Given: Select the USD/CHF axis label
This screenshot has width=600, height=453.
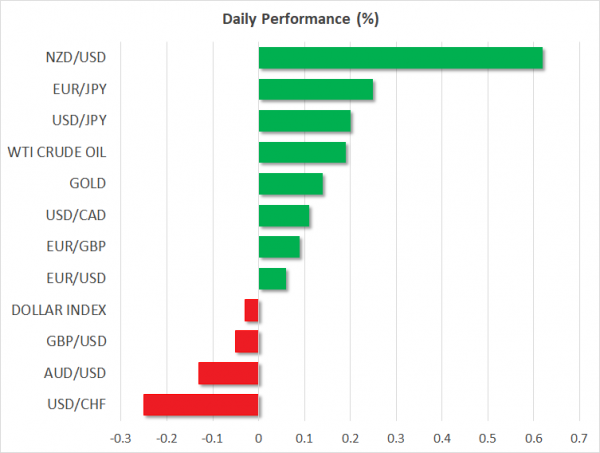Looking at the screenshot, I should coord(77,404).
